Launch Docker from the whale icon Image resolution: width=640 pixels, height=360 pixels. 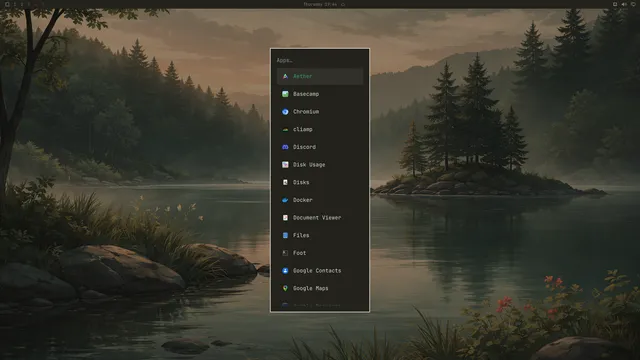pos(285,200)
